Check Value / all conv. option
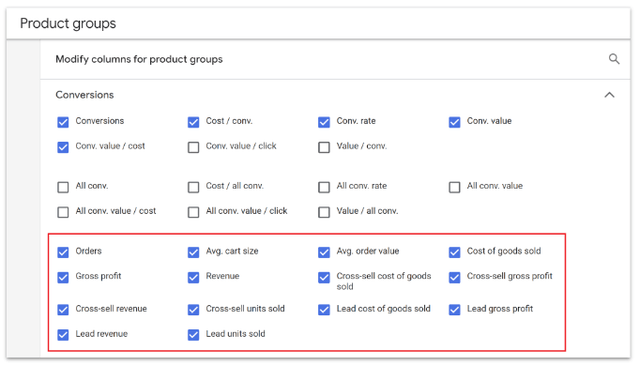 click(x=324, y=212)
